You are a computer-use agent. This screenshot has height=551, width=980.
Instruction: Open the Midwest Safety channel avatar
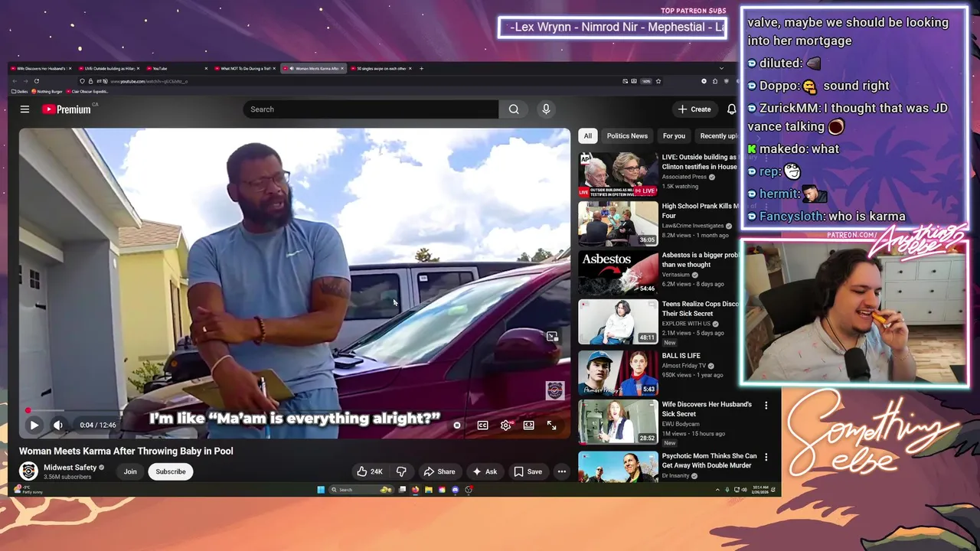pyautogui.click(x=28, y=471)
